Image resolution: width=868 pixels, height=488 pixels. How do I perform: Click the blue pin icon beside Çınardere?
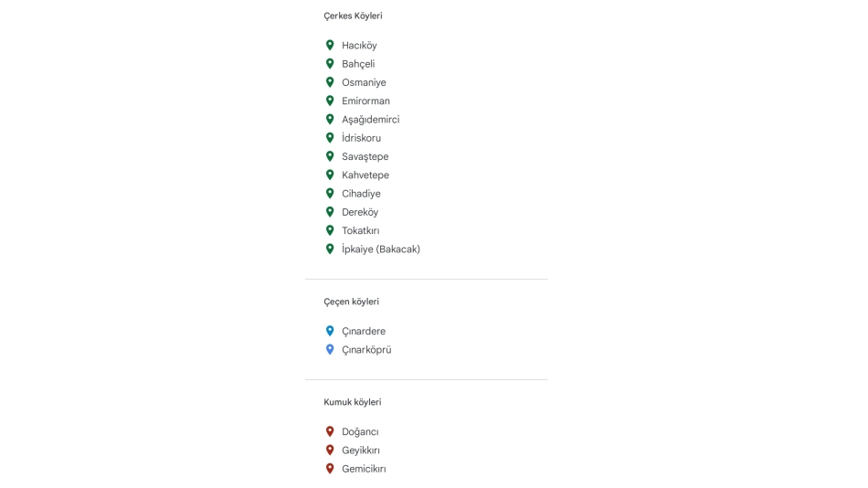(x=330, y=331)
